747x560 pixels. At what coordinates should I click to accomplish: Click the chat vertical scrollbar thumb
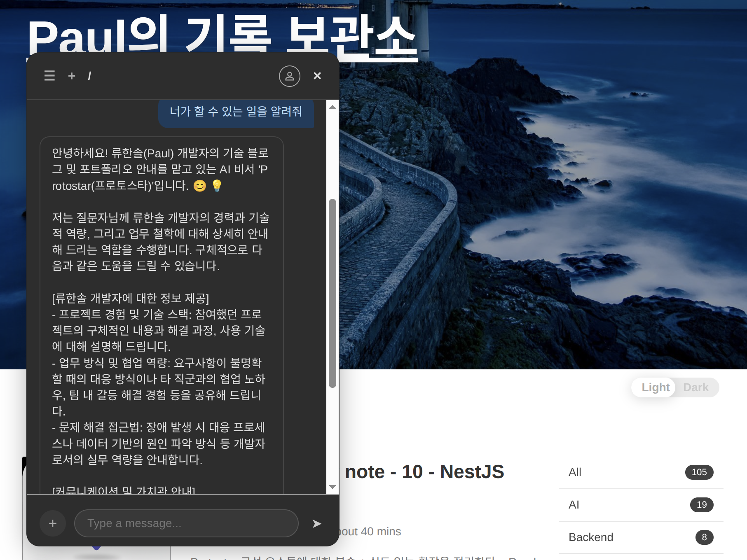[333, 293]
